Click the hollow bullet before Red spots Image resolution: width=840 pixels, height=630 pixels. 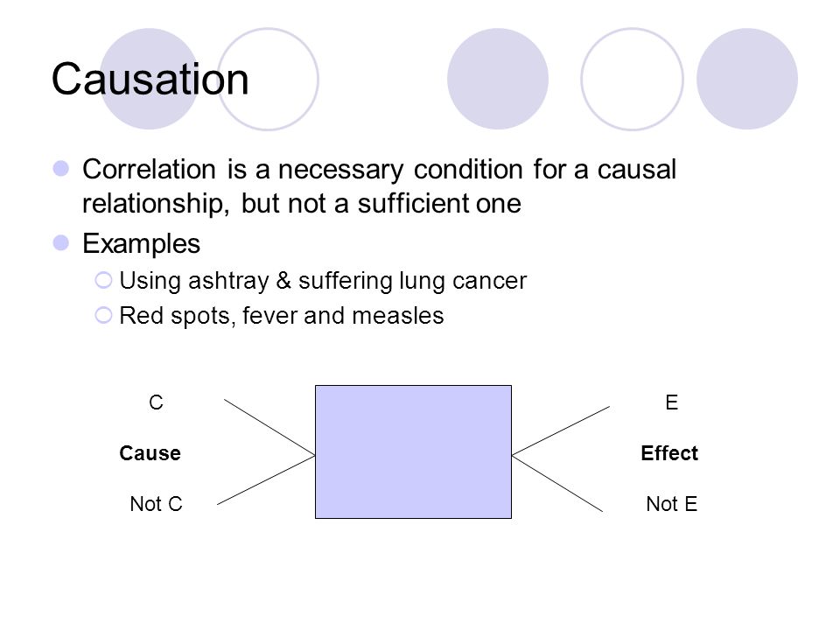[103, 315]
